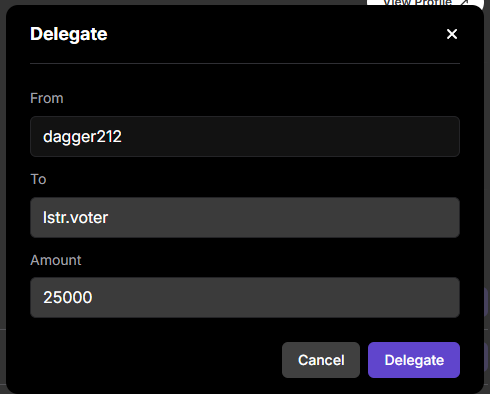Click the Amount label text

[x=56, y=260]
